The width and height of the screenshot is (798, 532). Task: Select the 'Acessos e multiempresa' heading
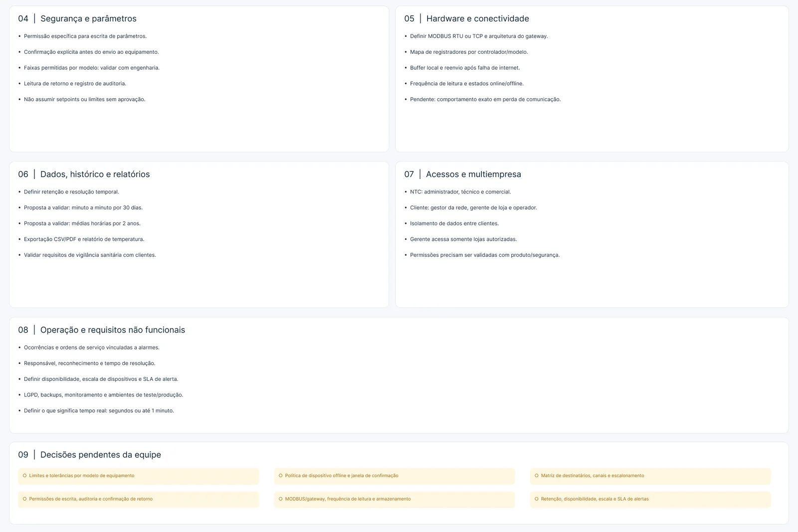(x=473, y=174)
